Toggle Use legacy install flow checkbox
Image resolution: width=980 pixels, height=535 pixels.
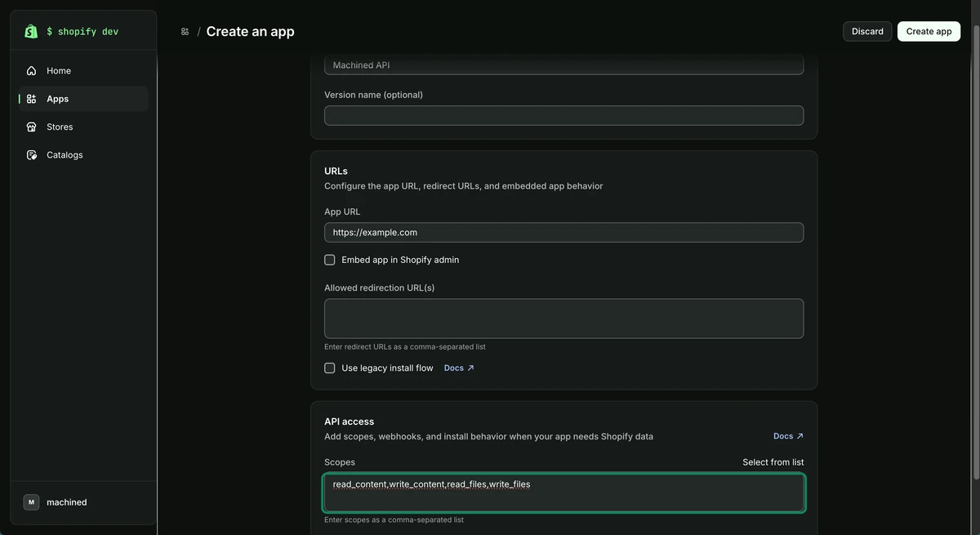(x=330, y=368)
